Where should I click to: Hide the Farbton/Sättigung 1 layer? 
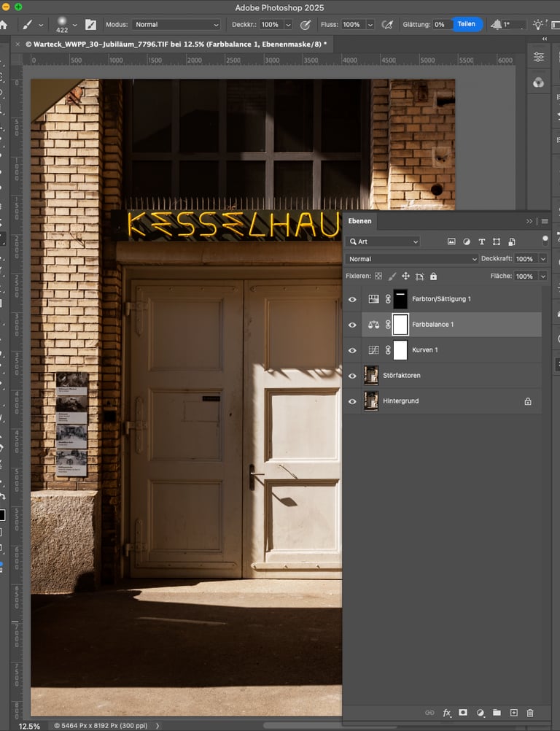coord(352,299)
